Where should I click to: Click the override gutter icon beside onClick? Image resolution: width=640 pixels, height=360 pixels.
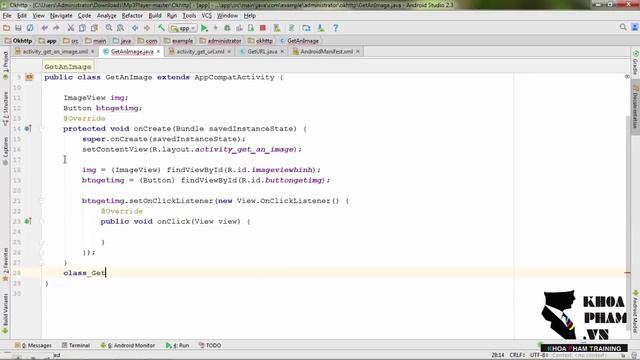click(x=28, y=221)
